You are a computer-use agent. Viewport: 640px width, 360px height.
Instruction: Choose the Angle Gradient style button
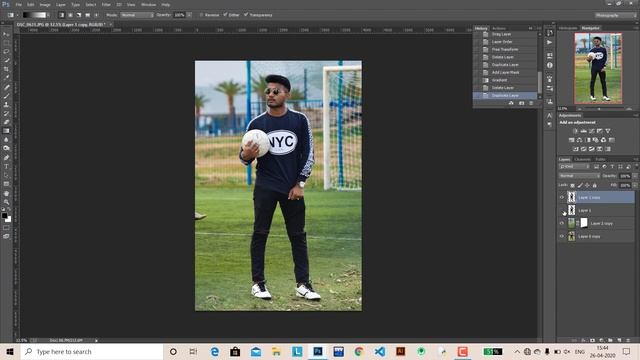click(x=79, y=15)
